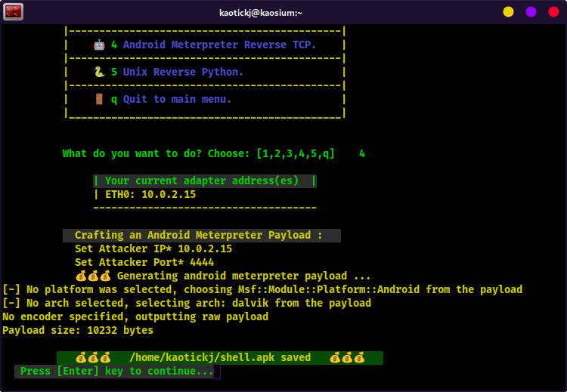This screenshot has width=567, height=392.
Task: Click money bag emojis right of 'saved'
Action: click(347, 358)
